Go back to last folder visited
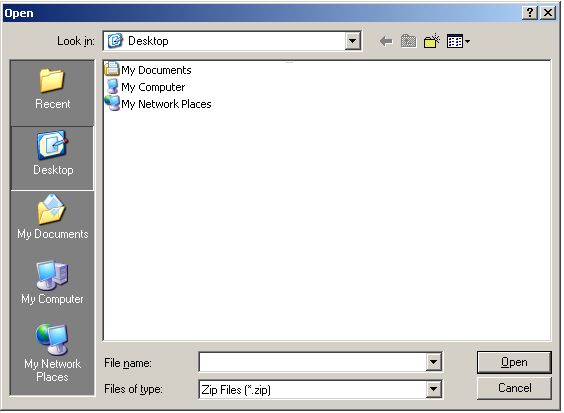Screen dimensions: 564x413 pyautogui.click(x=386, y=41)
